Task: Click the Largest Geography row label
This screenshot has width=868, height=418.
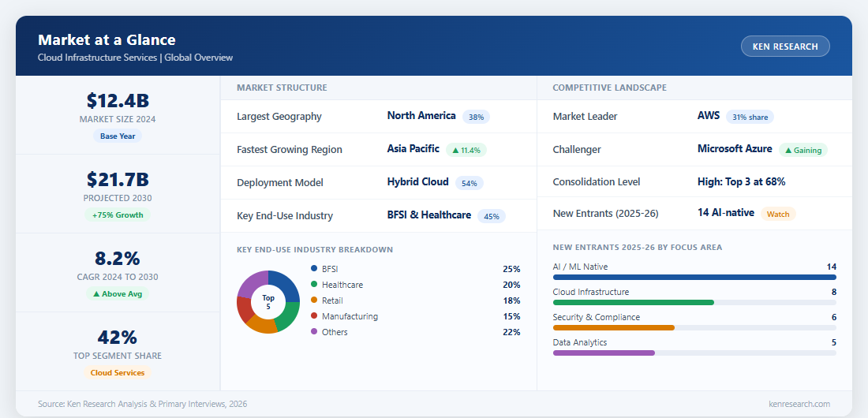Action: click(279, 116)
